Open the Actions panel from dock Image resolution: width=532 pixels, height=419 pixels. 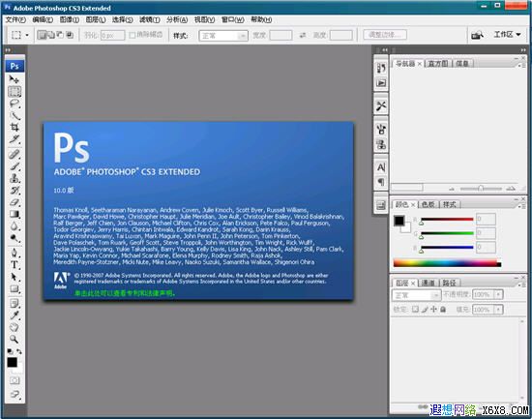pos(381,83)
